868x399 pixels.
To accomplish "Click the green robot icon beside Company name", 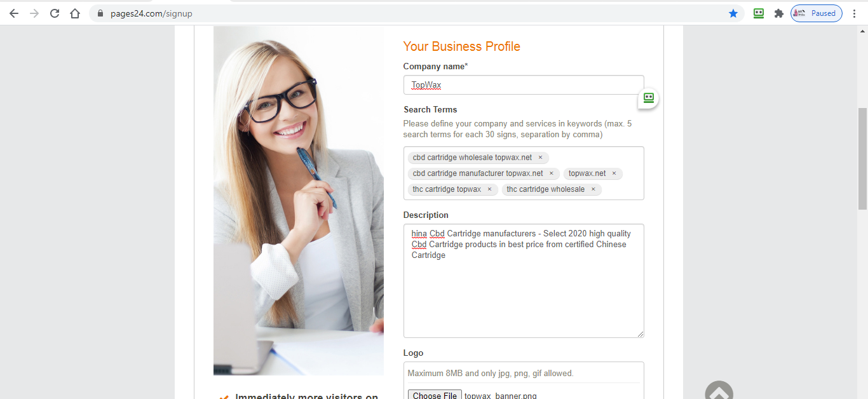I will coord(649,98).
